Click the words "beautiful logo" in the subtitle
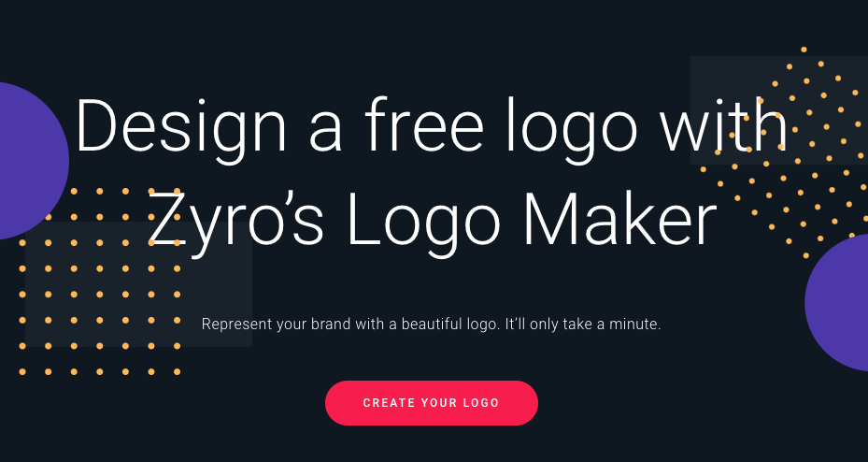868x462 pixels. pyautogui.click(x=450, y=325)
